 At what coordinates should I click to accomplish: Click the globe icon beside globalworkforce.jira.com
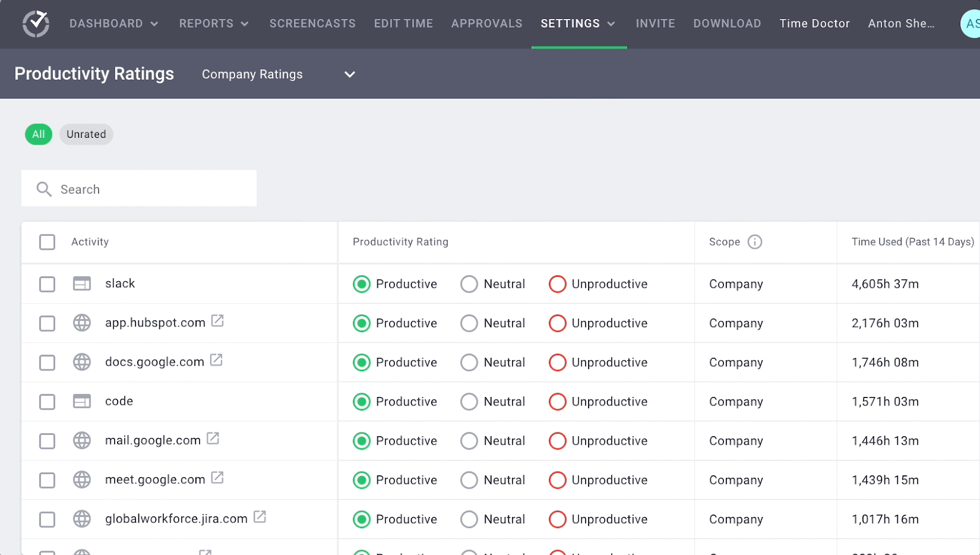point(82,519)
